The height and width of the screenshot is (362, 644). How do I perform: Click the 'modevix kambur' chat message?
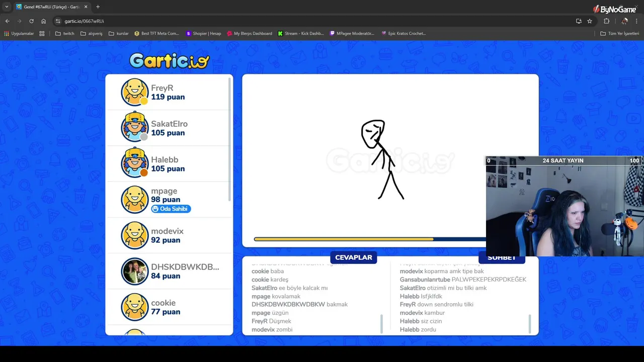pos(422,313)
